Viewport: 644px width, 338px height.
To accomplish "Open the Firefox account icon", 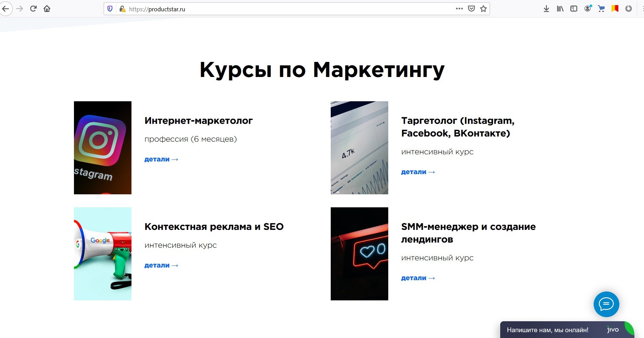I will [x=588, y=9].
